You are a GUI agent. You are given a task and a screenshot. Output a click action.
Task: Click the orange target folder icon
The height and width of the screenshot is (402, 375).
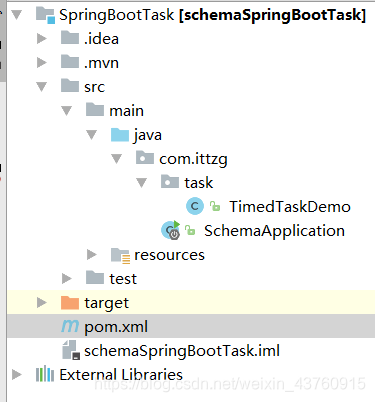(x=70, y=302)
